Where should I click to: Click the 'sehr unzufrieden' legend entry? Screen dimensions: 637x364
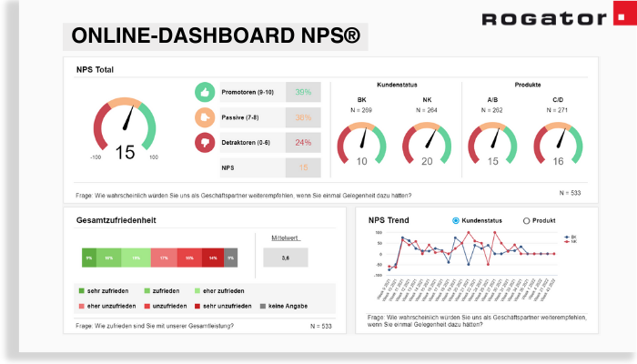click(x=226, y=306)
